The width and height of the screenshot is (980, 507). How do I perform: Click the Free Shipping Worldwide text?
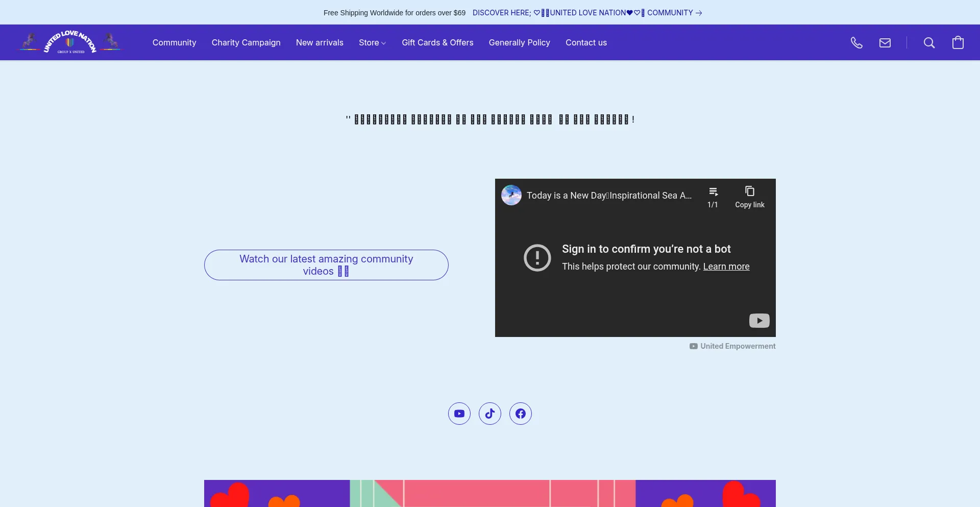click(395, 13)
